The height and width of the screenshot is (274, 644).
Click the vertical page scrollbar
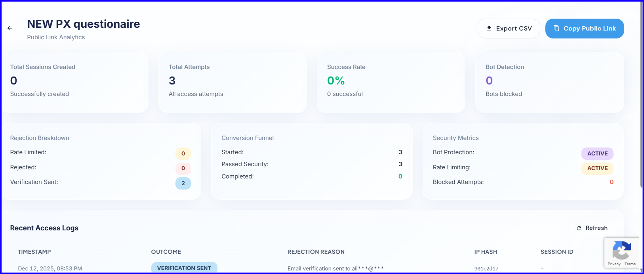click(642, 94)
